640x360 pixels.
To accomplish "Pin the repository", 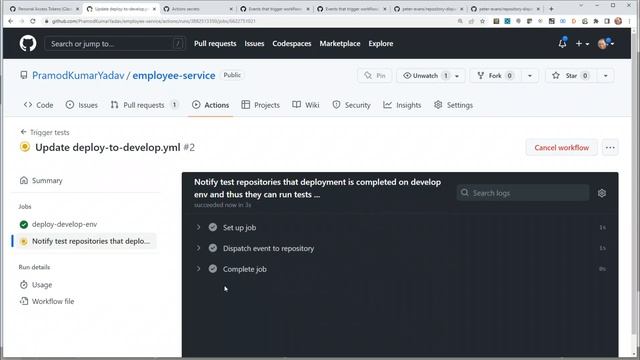I will click(x=375, y=76).
